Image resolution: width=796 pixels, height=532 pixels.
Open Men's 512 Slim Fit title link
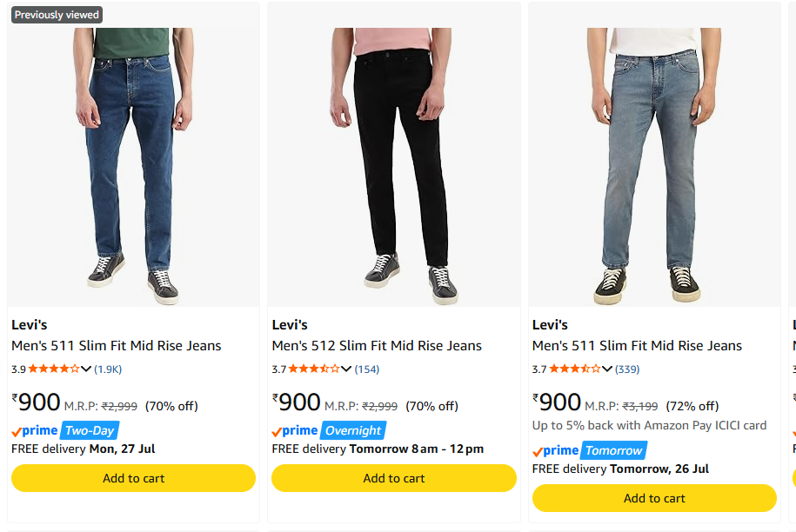[377, 345]
